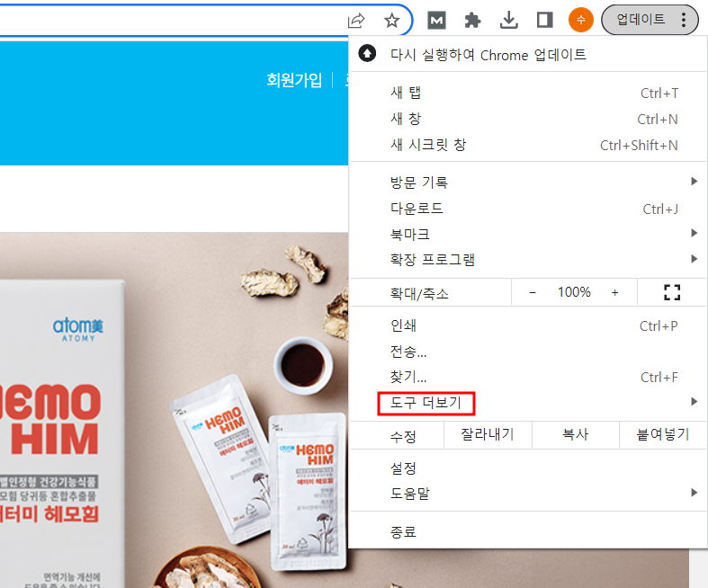Select 다시 실행하여 Chrome 업데이트
Screen dimensions: 708x588
[x=527, y=55]
